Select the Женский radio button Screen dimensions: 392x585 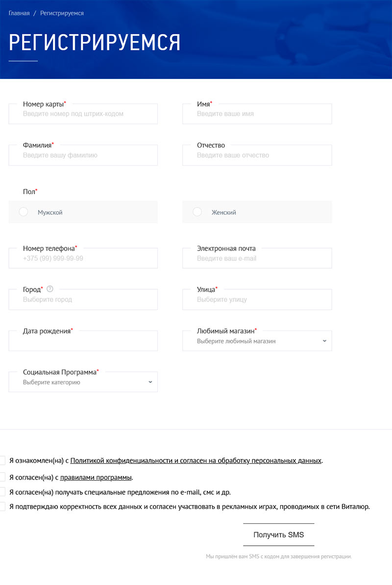tap(197, 212)
